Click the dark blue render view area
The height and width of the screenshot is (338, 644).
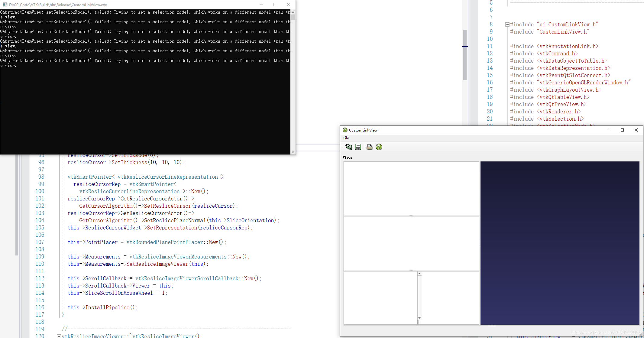pyautogui.click(x=560, y=243)
